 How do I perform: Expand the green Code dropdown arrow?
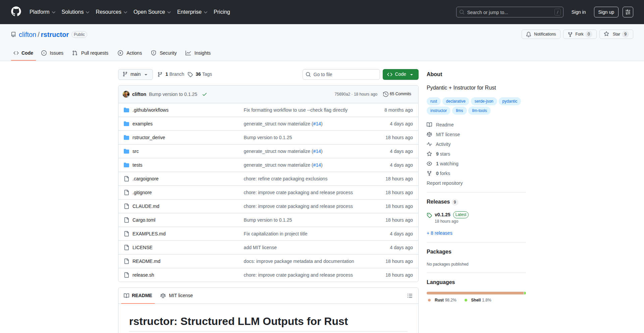412,74
